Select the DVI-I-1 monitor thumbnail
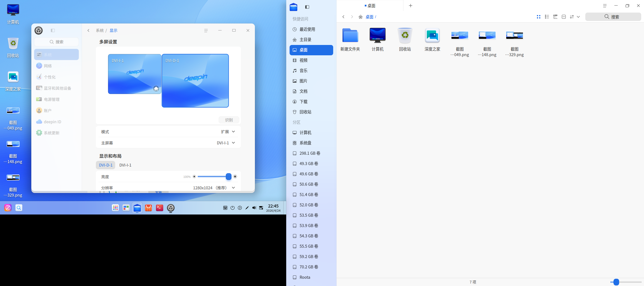This screenshot has width=644, height=286. (x=134, y=74)
